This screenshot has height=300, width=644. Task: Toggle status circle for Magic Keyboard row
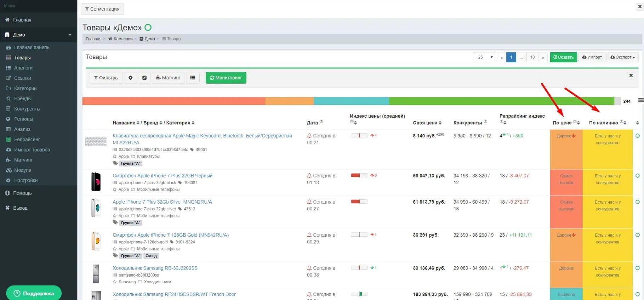638,136
